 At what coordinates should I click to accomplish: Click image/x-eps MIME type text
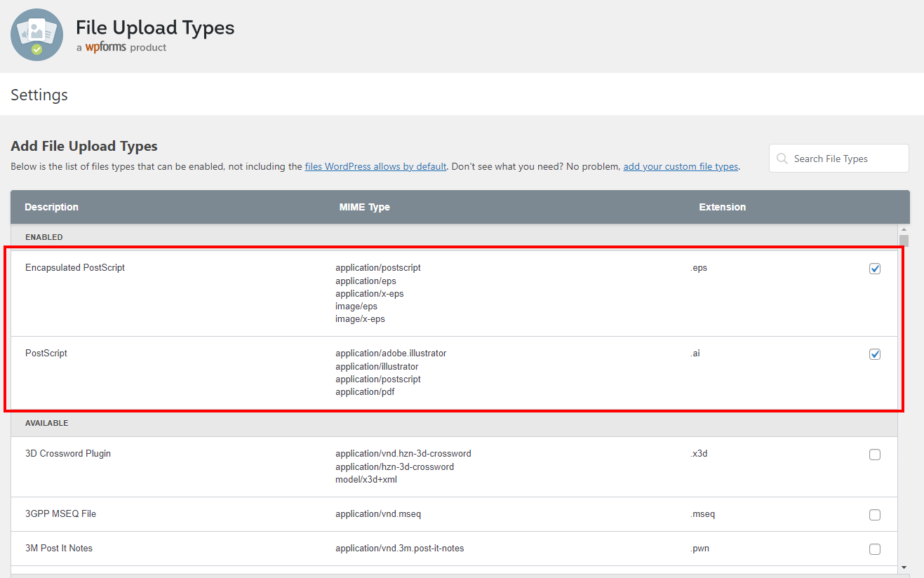(360, 319)
